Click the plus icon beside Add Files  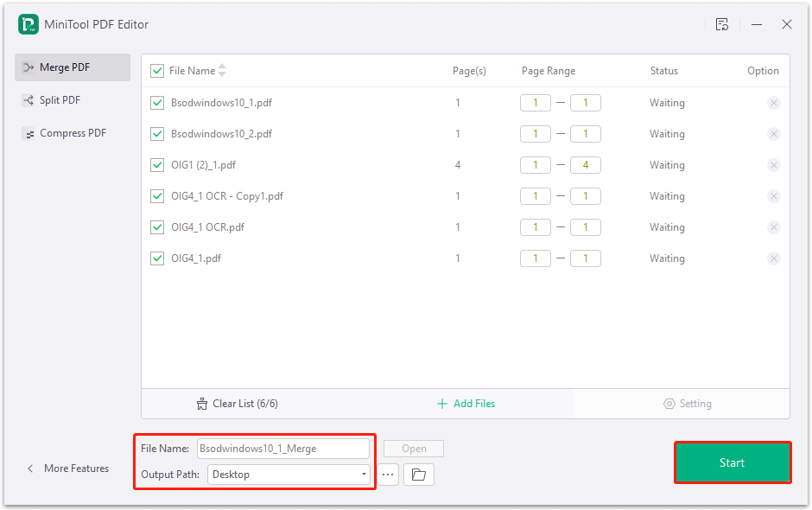point(441,404)
